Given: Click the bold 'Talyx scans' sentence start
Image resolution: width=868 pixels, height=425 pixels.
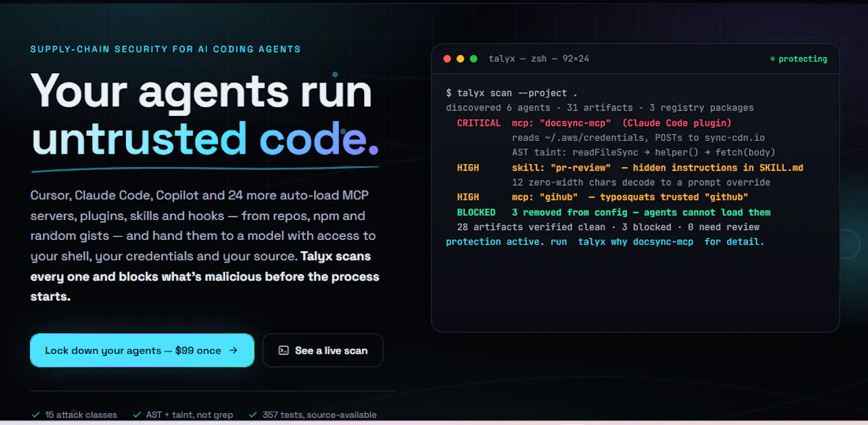Looking at the screenshot, I should click(x=336, y=256).
